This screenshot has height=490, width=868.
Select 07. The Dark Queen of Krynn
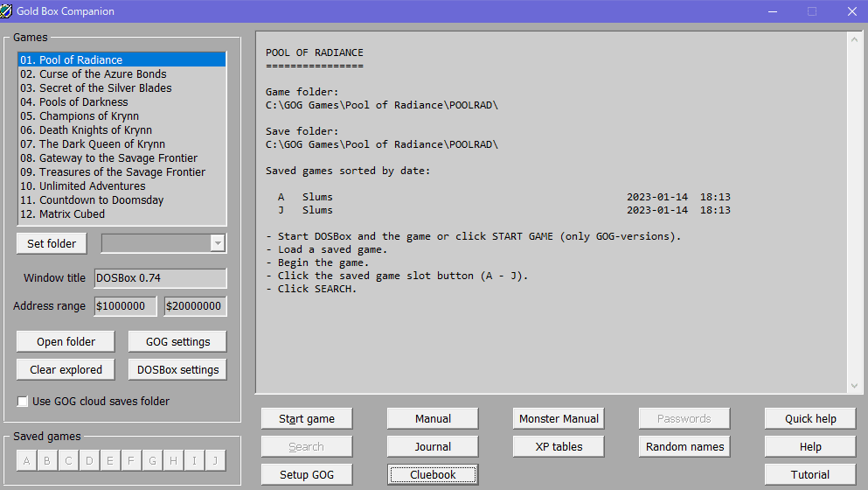[x=122, y=144]
